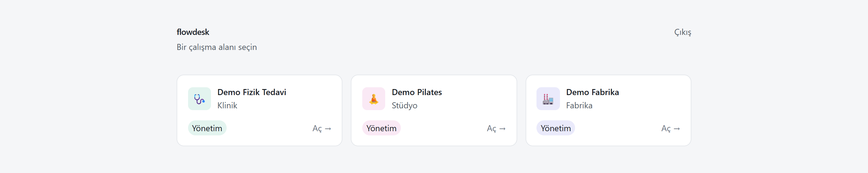The height and width of the screenshot is (173, 868).
Task: Click the Klinik subtitle label
Action: click(227, 105)
